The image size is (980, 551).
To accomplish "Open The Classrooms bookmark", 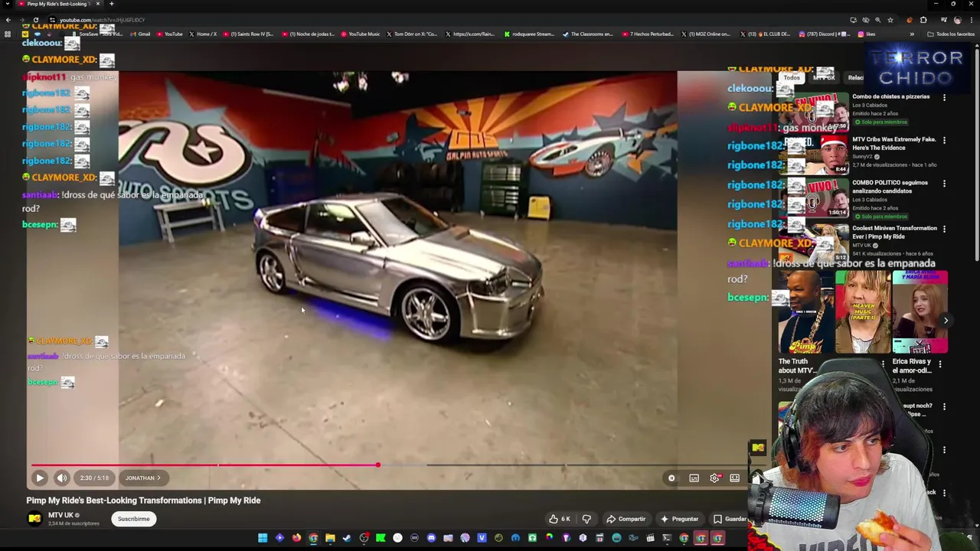I will (x=587, y=34).
